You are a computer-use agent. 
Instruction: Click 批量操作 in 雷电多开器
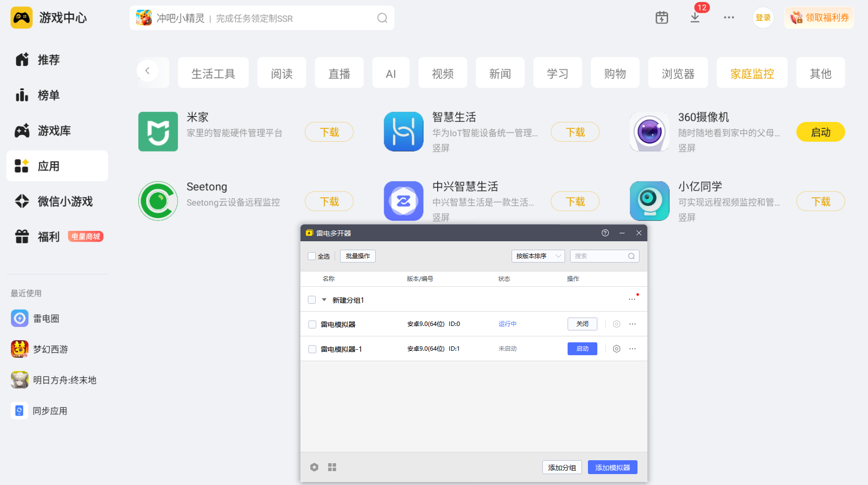coord(358,256)
